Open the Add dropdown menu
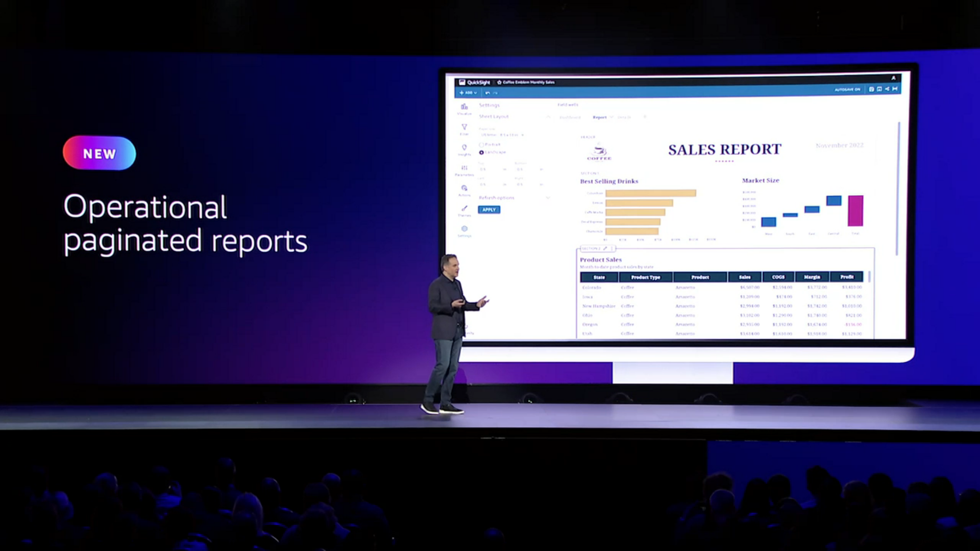The image size is (980, 551). [468, 93]
